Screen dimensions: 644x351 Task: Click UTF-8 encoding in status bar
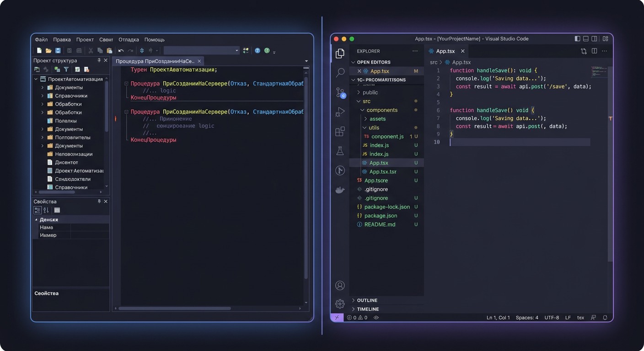[552, 317]
